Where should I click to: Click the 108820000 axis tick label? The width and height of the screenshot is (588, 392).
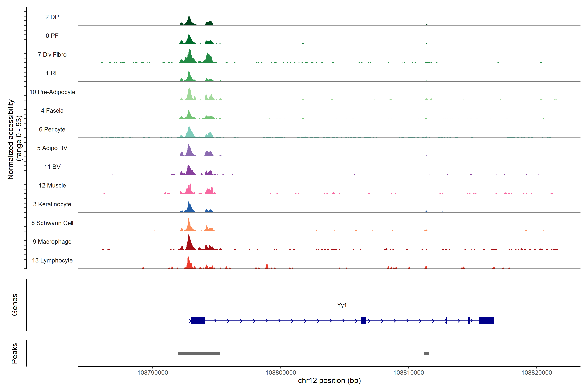click(x=537, y=373)
